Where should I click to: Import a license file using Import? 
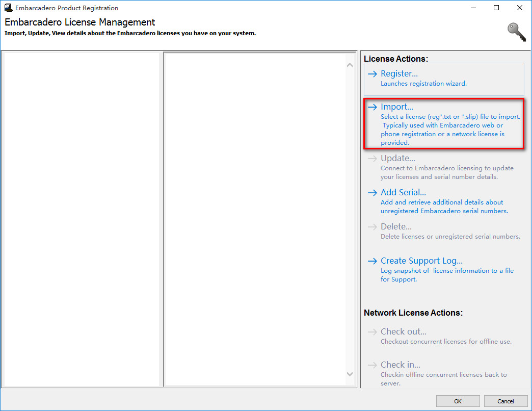397,107
